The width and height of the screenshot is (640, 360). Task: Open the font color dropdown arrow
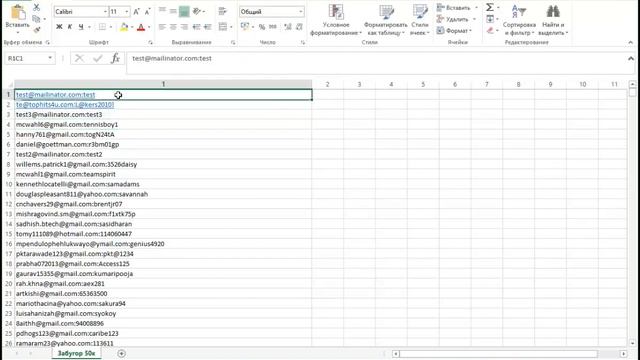click(149, 27)
